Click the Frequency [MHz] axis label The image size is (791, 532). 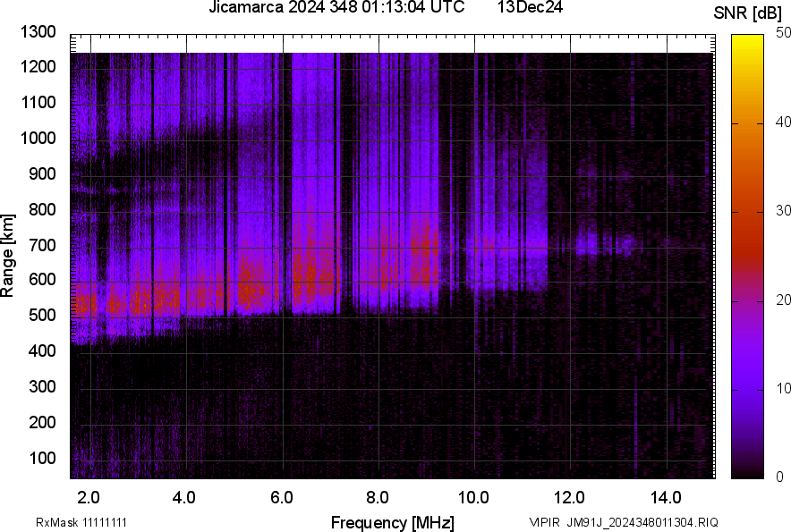tap(392, 522)
